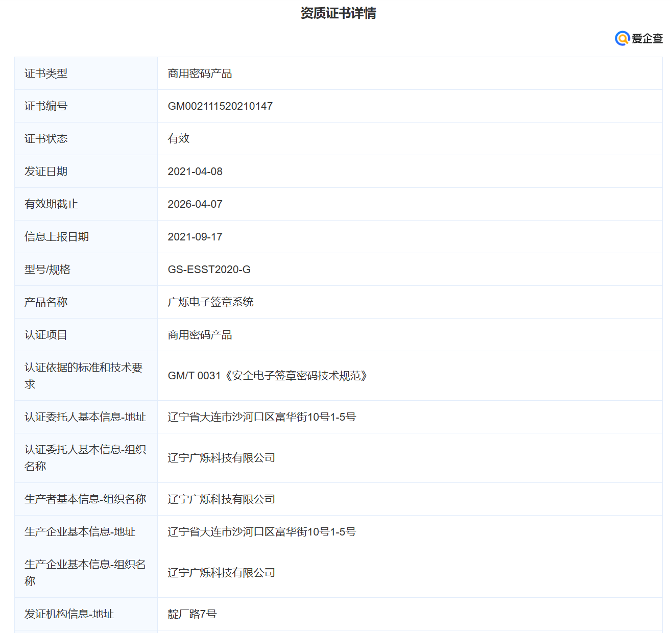This screenshot has width=672, height=633.
Task: Click the 有效 status value
Action: point(179,139)
